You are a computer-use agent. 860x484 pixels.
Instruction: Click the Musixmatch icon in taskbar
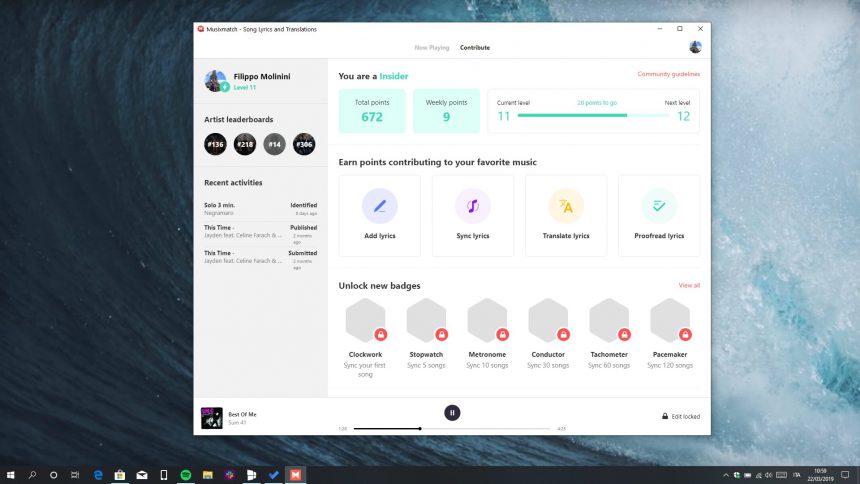click(296, 475)
